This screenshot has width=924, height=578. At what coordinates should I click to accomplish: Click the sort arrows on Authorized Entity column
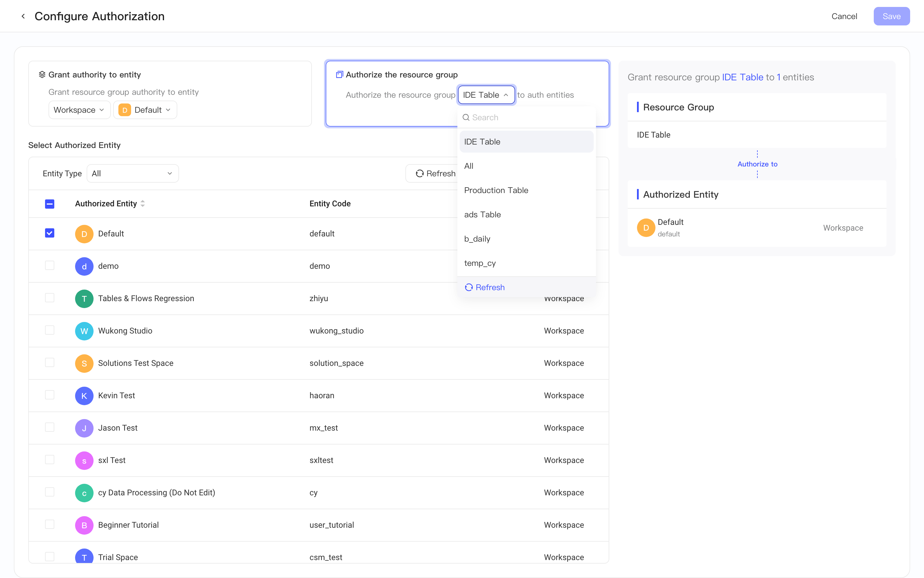click(143, 204)
